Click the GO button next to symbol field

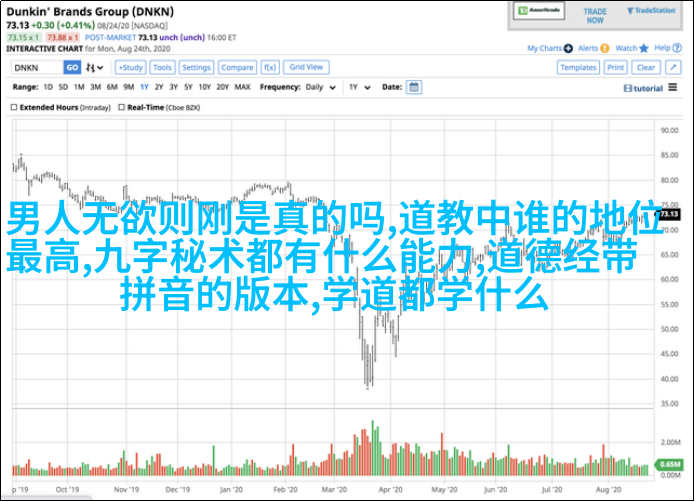pos(72,67)
